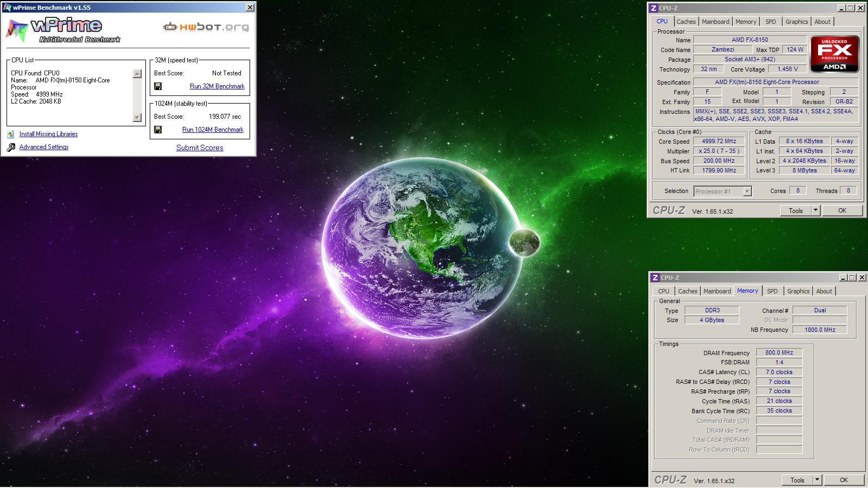
Task: Switch to Caches tab in bottom CPU-Z
Action: click(x=687, y=291)
